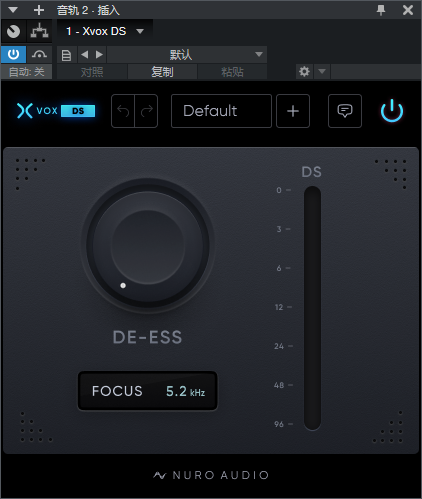Open the window menu triangle at top-left
Screen dimensions: 422x499
(13, 10)
